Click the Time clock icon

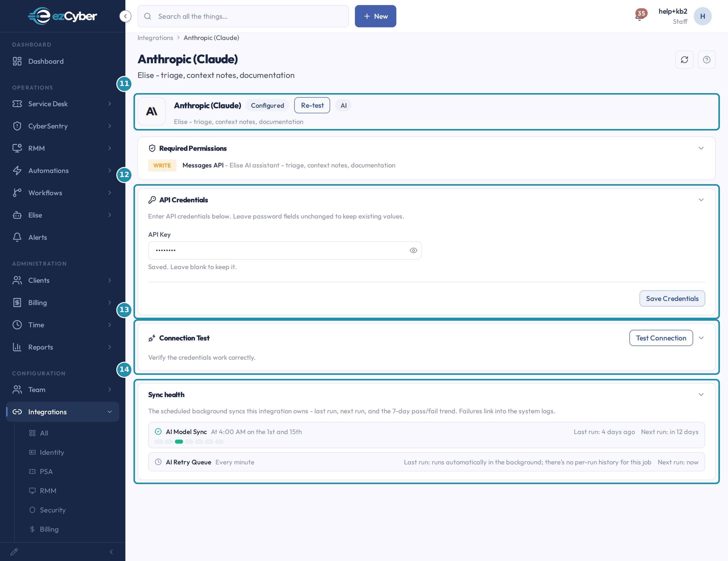pyautogui.click(x=17, y=325)
